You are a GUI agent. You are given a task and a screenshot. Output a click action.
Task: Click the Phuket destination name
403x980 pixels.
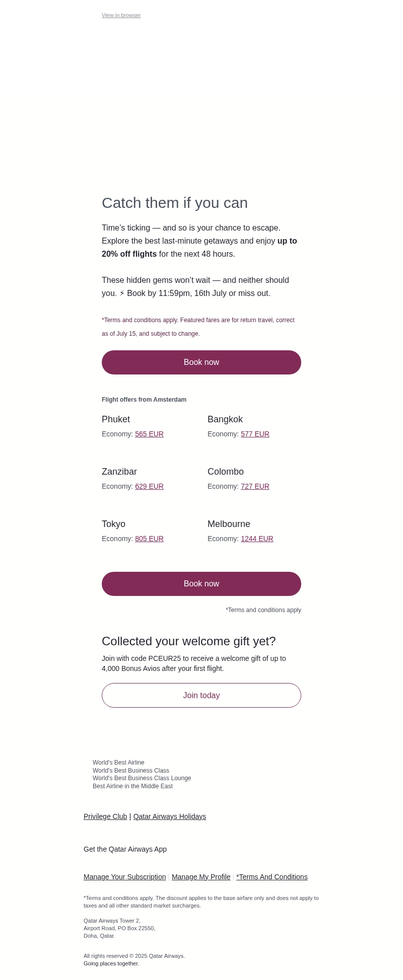tap(116, 419)
